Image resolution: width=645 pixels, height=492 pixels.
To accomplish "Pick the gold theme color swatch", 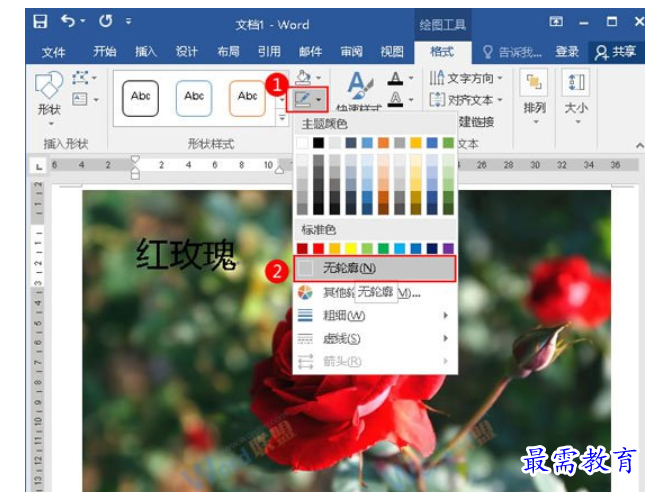I will (x=416, y=143).
